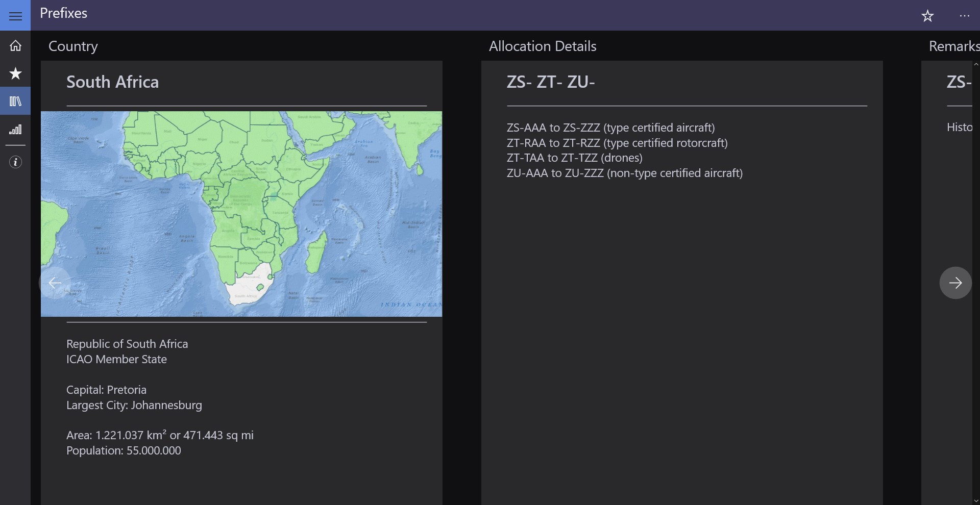This screenshot has height=505, width=980.
Task: Open the Favorites star in sidebar
Action: click(x=15, y=73)
